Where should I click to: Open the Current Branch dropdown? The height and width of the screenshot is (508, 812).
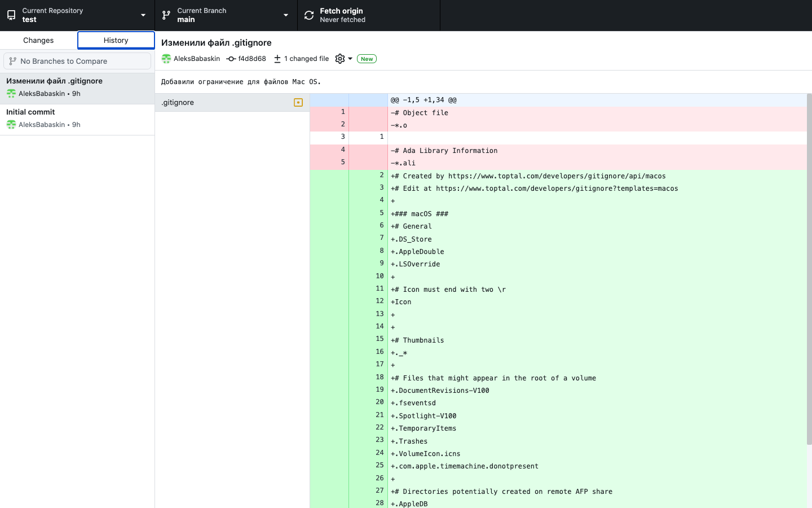(285, 15)
